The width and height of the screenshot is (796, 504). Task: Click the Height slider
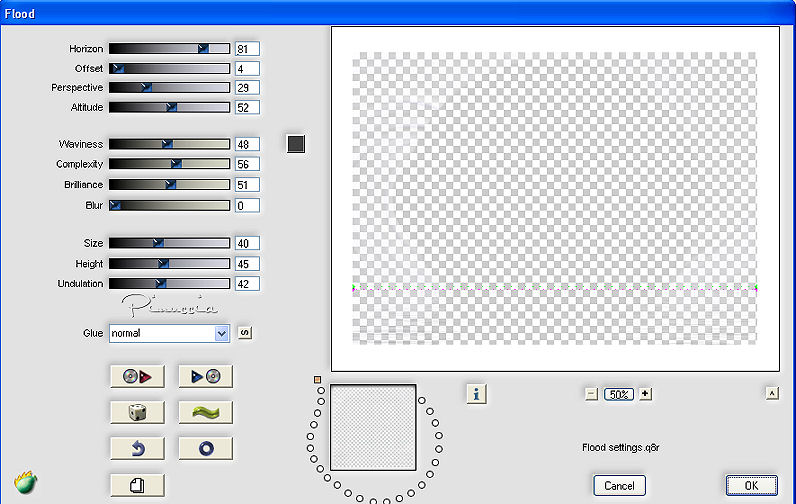pyautogui.click(x=170, y=264)
